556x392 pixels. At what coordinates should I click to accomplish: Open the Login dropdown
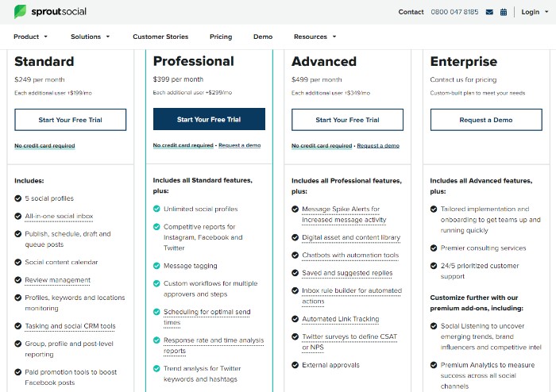(535, 12)
